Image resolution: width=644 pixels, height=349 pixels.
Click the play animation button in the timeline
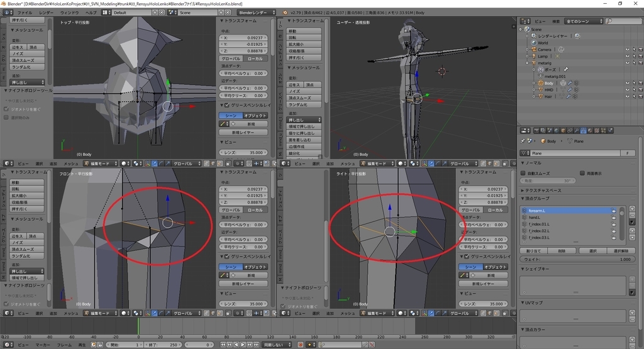pos(242,345)
